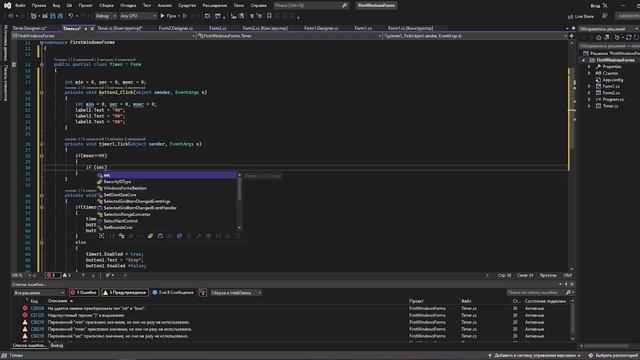Click the IntelliSense list scrollbar

click(240, 201)
